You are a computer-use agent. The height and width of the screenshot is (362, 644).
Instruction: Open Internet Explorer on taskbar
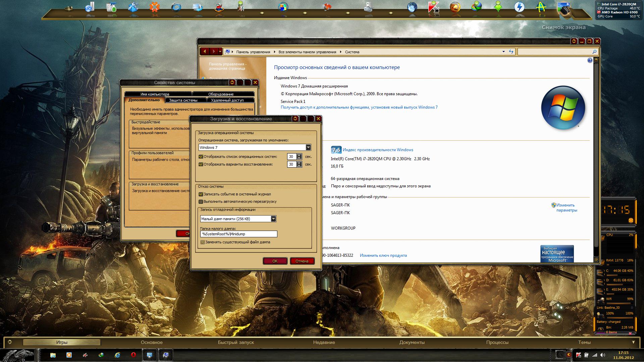117,355
